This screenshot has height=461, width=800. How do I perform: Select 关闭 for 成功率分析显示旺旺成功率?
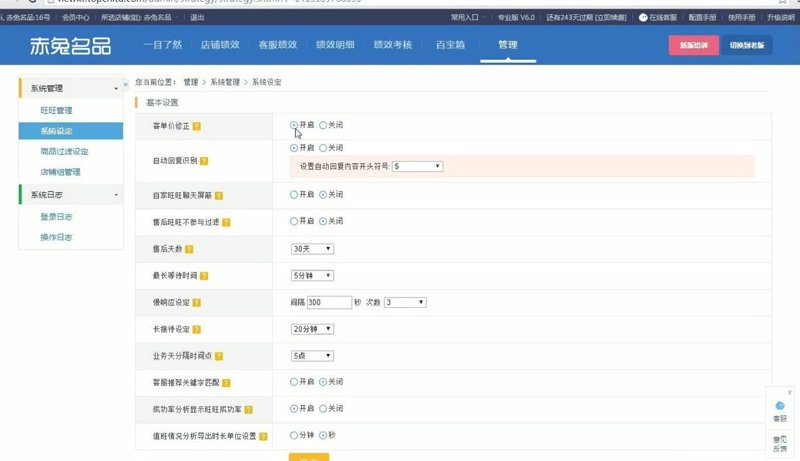tap(323, 408)
